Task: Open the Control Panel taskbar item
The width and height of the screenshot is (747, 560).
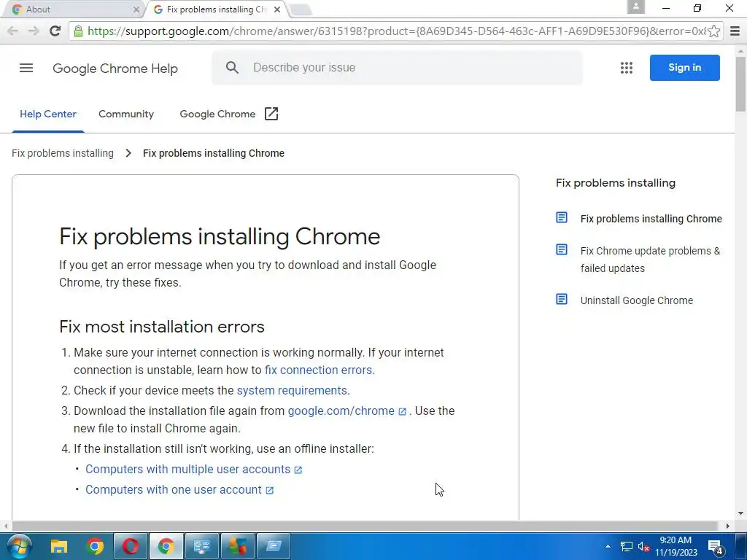Action: (x=202, y=546)
